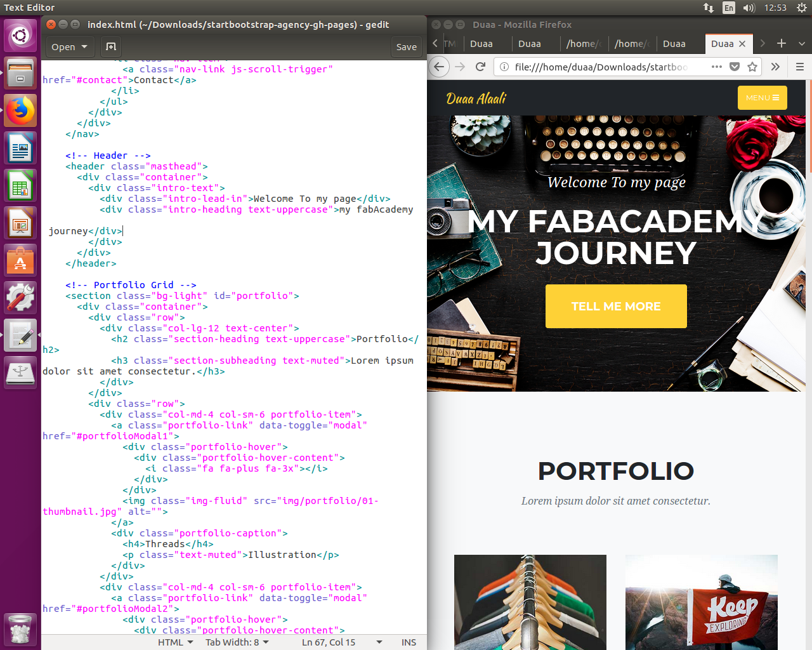
Task: Click the PORTFOLIO heading on the page
Action: (x=616, y=471)
